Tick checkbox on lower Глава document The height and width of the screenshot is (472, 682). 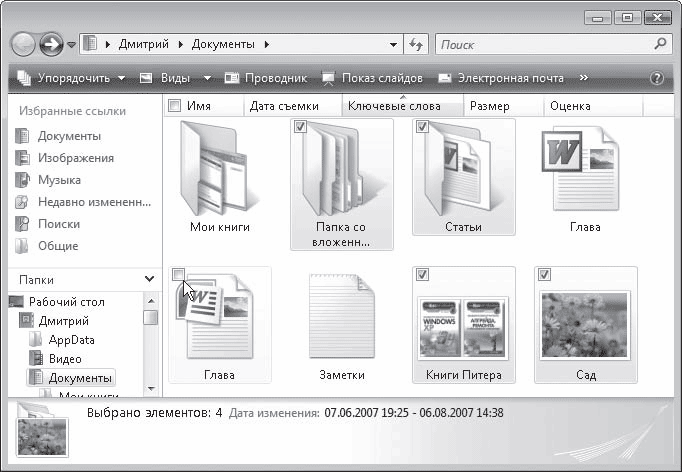click(178, 275)
